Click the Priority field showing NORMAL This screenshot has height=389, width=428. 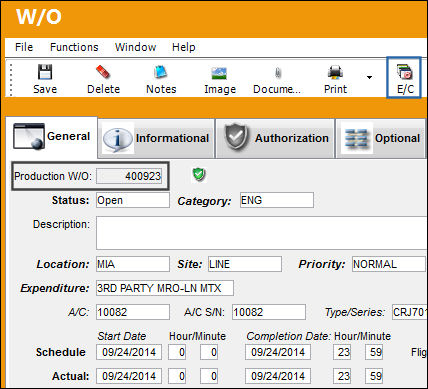[389, 264]
